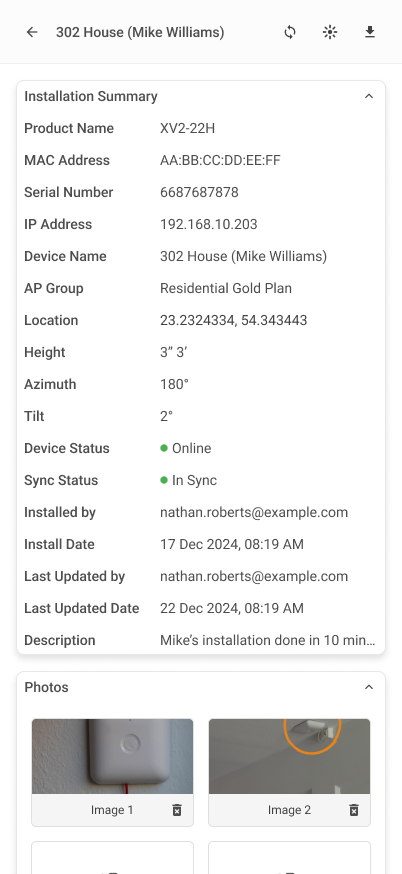Go back using the arrow icon
This screenshot has width=402, height=874.
pyautogui.click(x=32, y=32)
